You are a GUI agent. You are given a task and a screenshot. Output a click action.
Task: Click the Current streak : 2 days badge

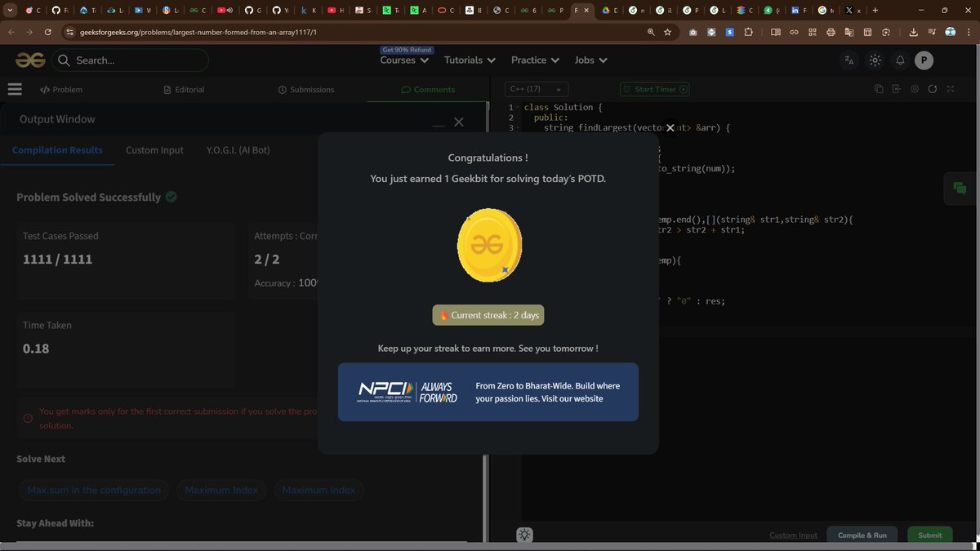(488, 315)
